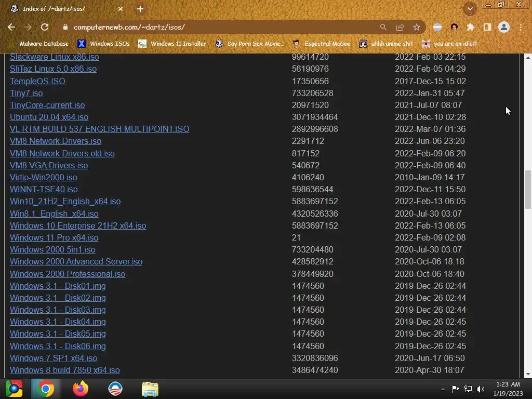Open a new tab with the plus button
The width and height of the screenshot is (532, 399).
click(140, 9)
